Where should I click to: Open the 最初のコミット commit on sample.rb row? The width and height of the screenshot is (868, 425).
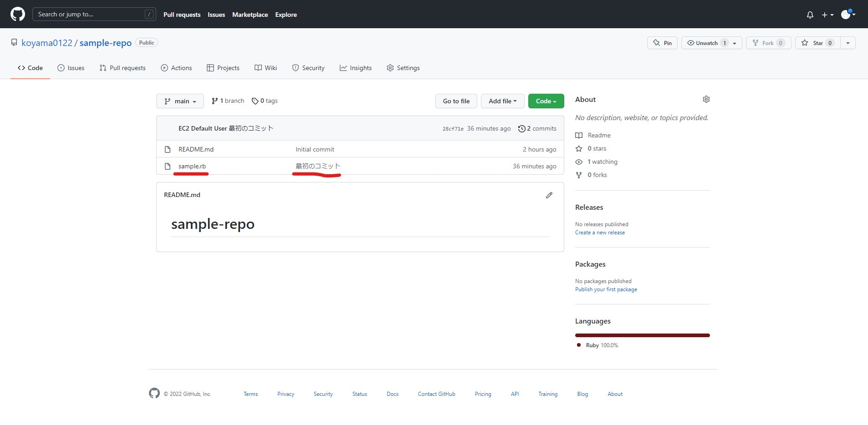318,166
